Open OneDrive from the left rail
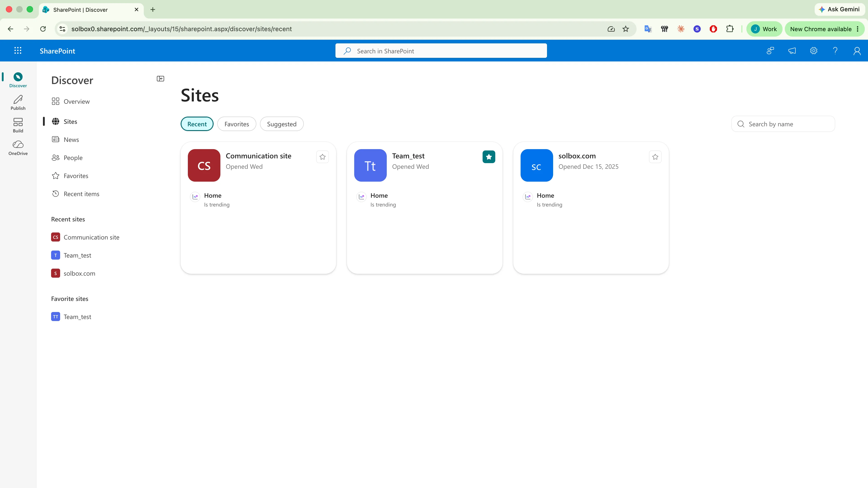 18,148
